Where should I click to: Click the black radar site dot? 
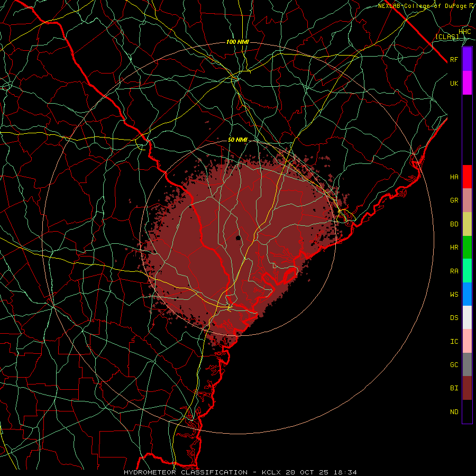pos(239,237)
